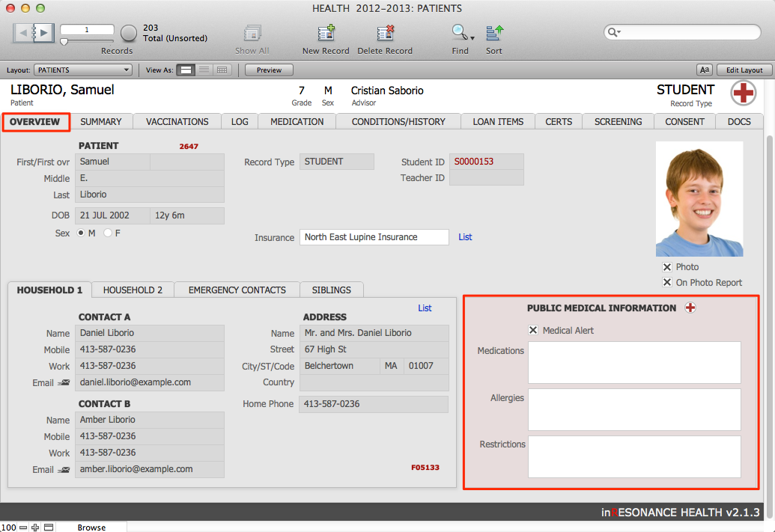Toggle the Medical Alert checkbox
Screen dimensions: 775x532
coord(533,330)
